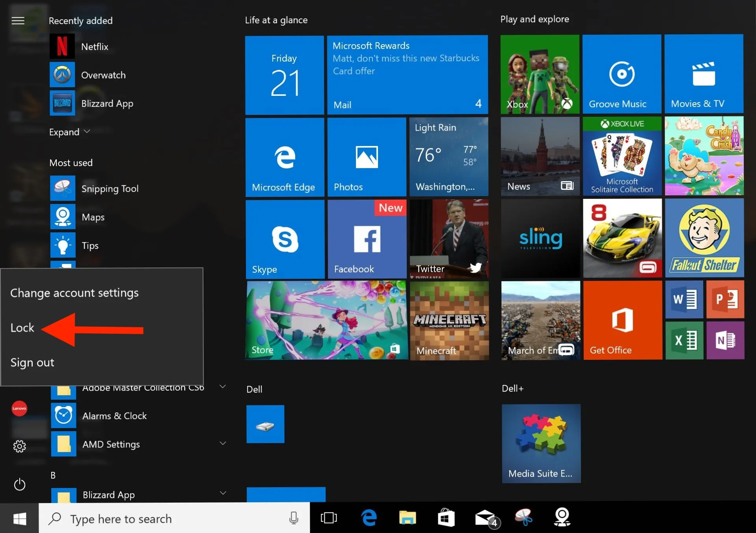Select Lock from the account menu
This screenshot has height=533, width=756.
tap(22, 328)
